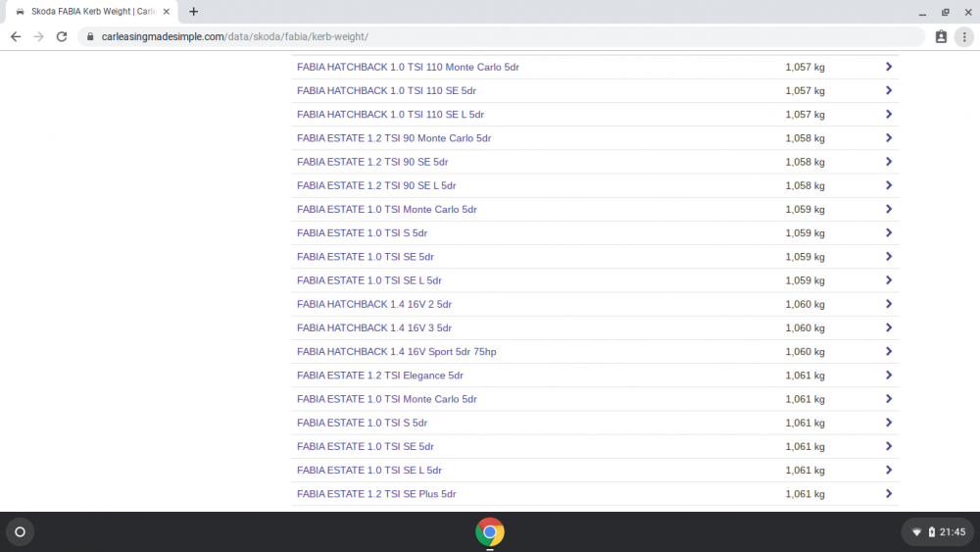
Task: Click chevron for HATCHBACK 1.0 TSI 110 SE L
Action: pyautogui.click(x=889, y=115)
